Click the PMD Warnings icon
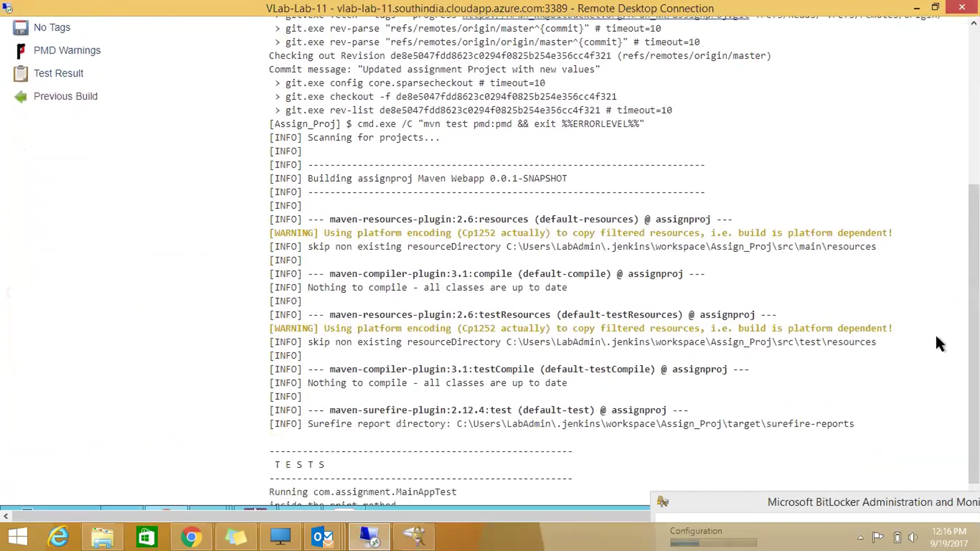Image resolution: width=980 pixels, height=551 pixels. (x=20, y=51)
